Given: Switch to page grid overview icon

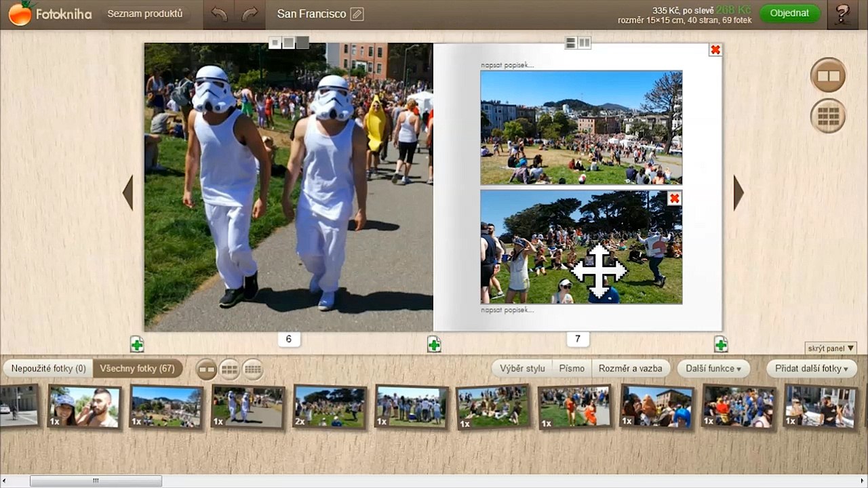Looking at the screenshot, I should (x=828, y=117).
